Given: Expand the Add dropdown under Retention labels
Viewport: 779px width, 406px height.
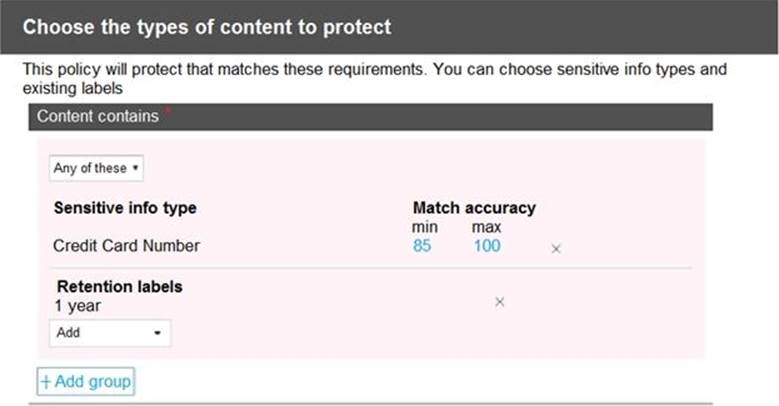Looking at the screenshot, I should tap(110, 333).
